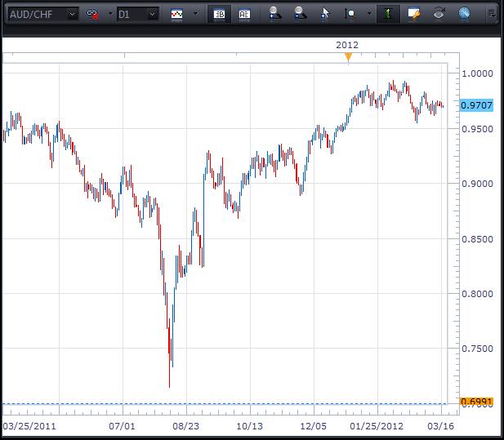Expand the arrow next to the unlink icon
504x440 pixels.
(110, 14)
